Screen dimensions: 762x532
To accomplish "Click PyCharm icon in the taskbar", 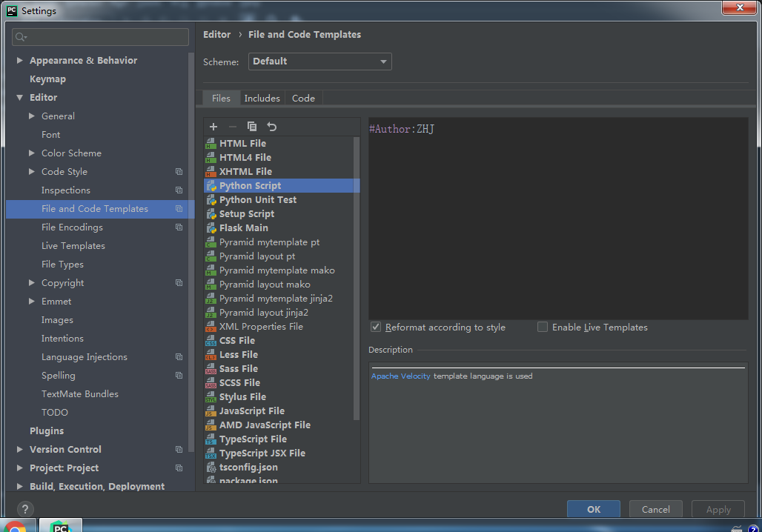I will 60,526.
